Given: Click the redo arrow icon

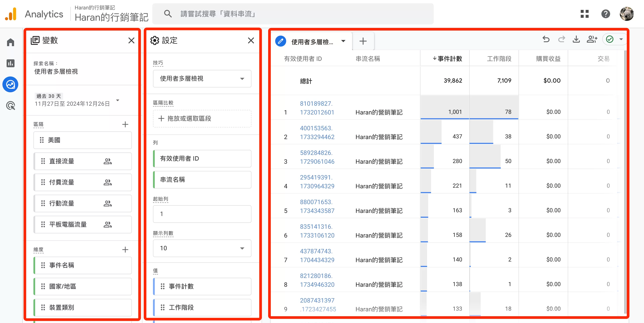Looking at the screenshot, I should (x=562, y=39).
